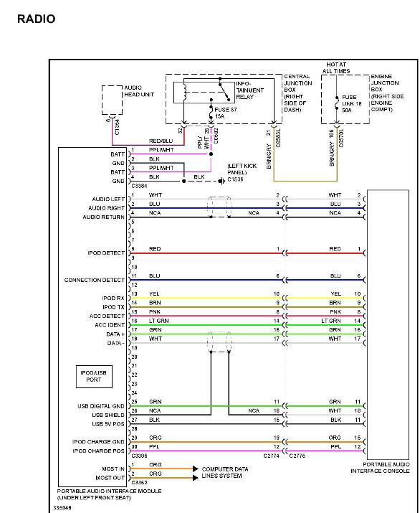Click the MOST IN pin label
This screenshot has width=420, height=513.
click(x=113, y=469)
